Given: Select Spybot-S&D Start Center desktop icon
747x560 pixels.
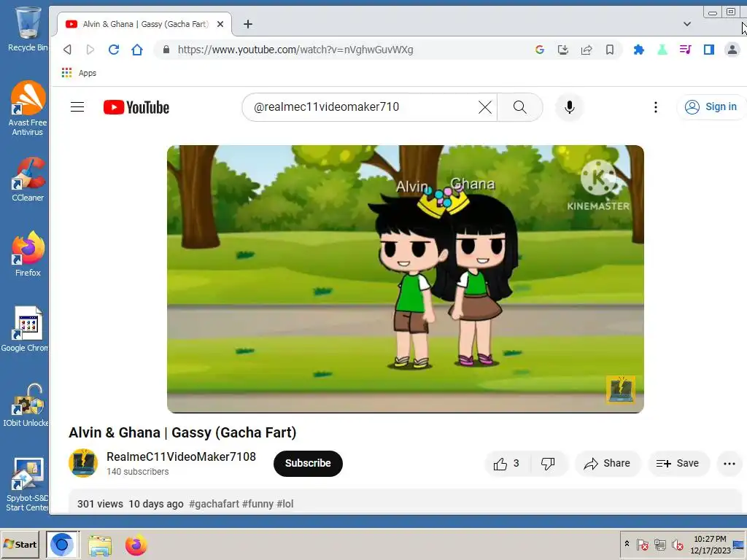Looking at the screenshot, I should coord(27,484).
